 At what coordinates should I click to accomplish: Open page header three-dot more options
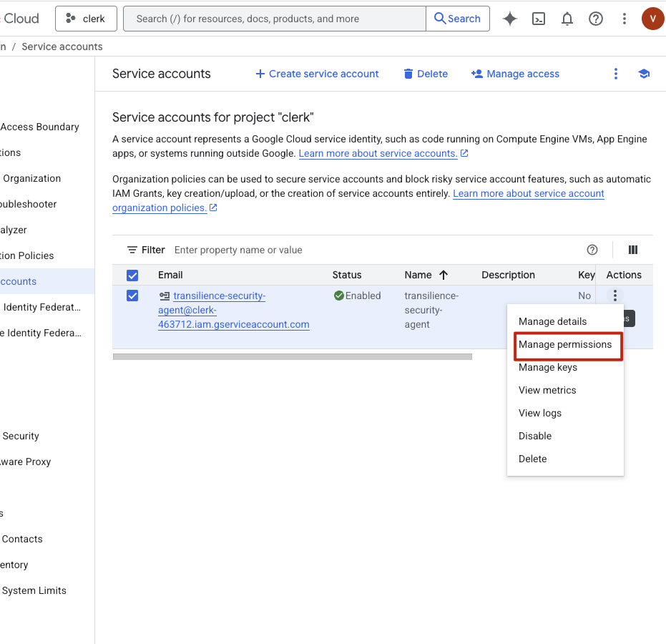tap(615, 74)
